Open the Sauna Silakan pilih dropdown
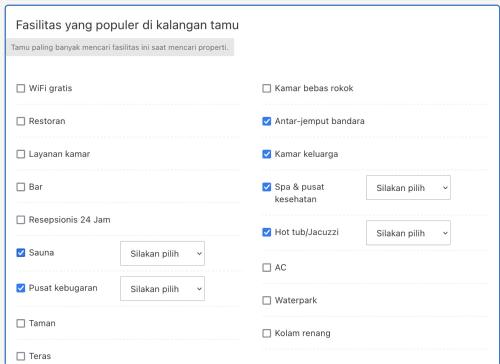The height and width of the screenshot is (364, 500). coord(162,253)
